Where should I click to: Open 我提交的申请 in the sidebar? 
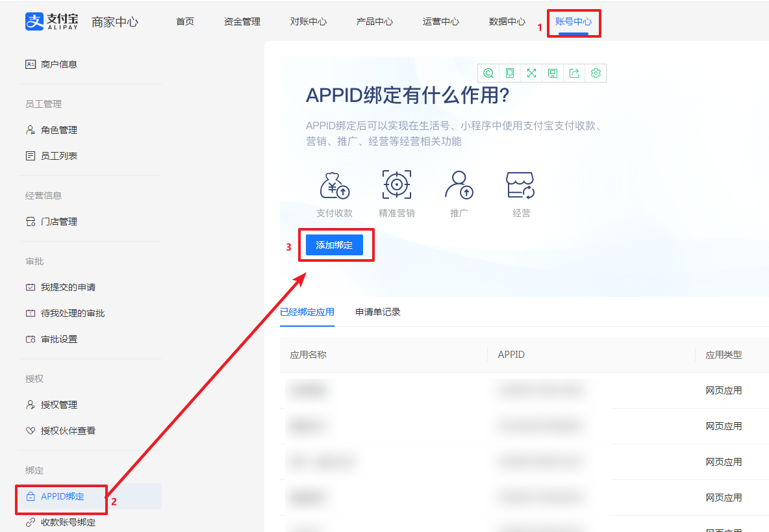pyautogui.click(x=60, y=287)
